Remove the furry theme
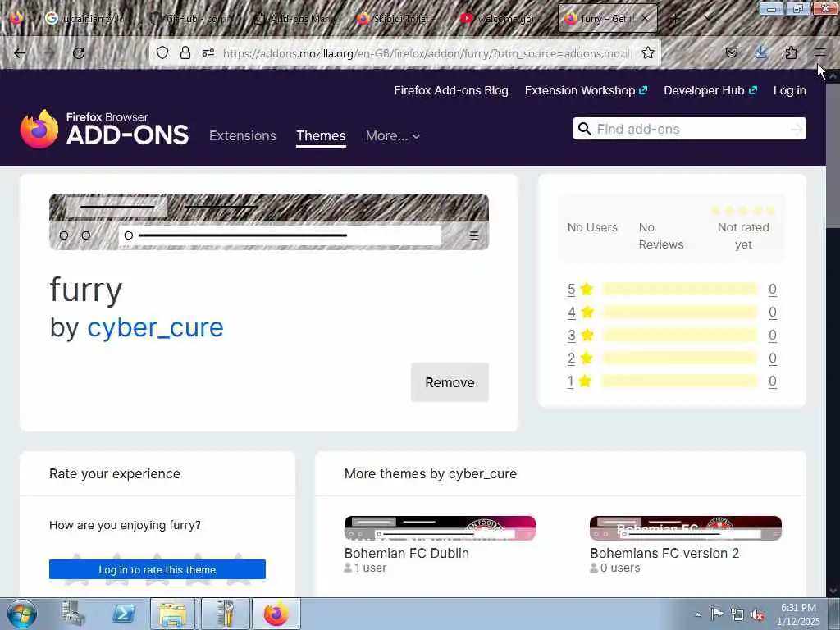Screen dimensions: 840x630 point(450,382)
